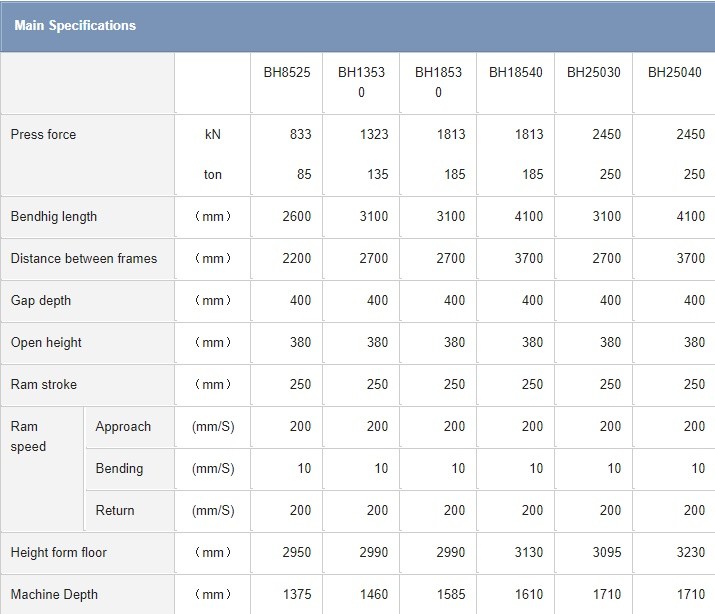
Task: Click the BH25040 column header
Action: pos(675,73)
